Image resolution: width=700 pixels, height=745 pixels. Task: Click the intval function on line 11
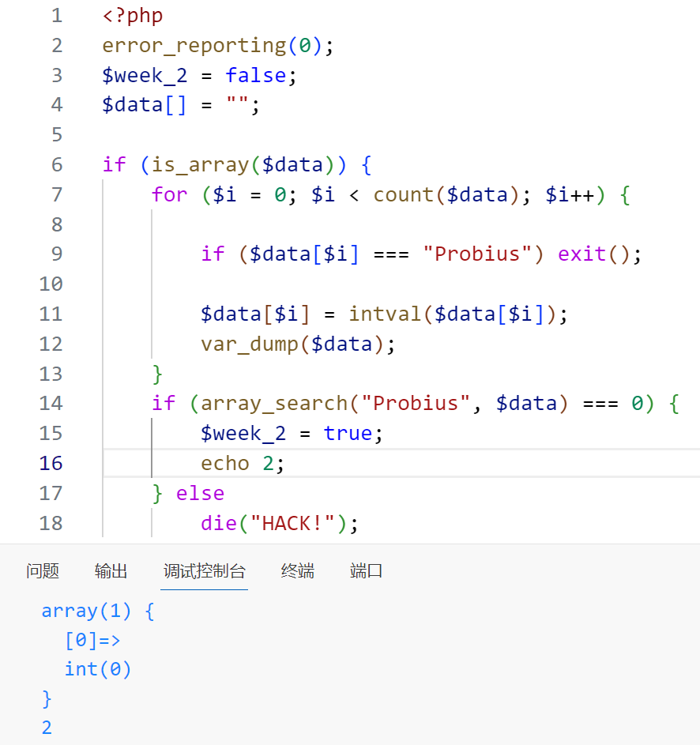386,314
